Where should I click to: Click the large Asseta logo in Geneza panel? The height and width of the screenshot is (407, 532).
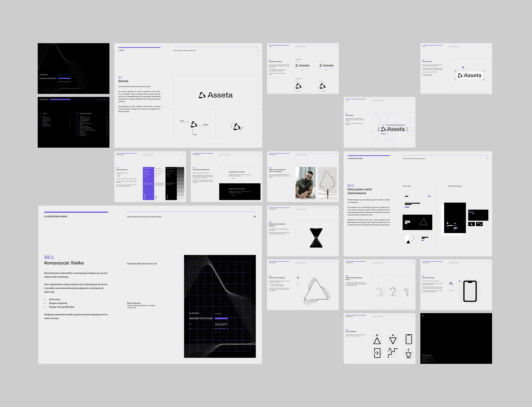click(x=215, y=95)
